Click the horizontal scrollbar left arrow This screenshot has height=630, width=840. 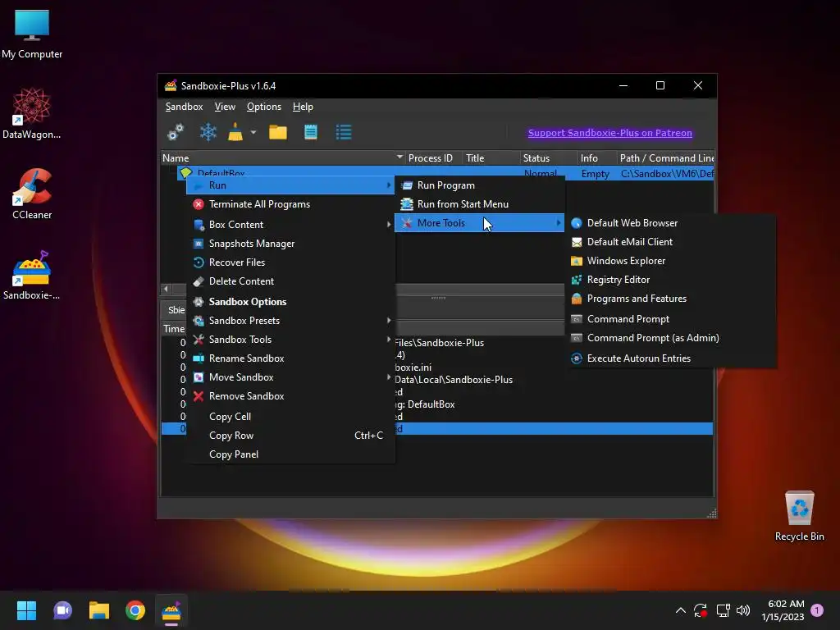coord(166,290)
